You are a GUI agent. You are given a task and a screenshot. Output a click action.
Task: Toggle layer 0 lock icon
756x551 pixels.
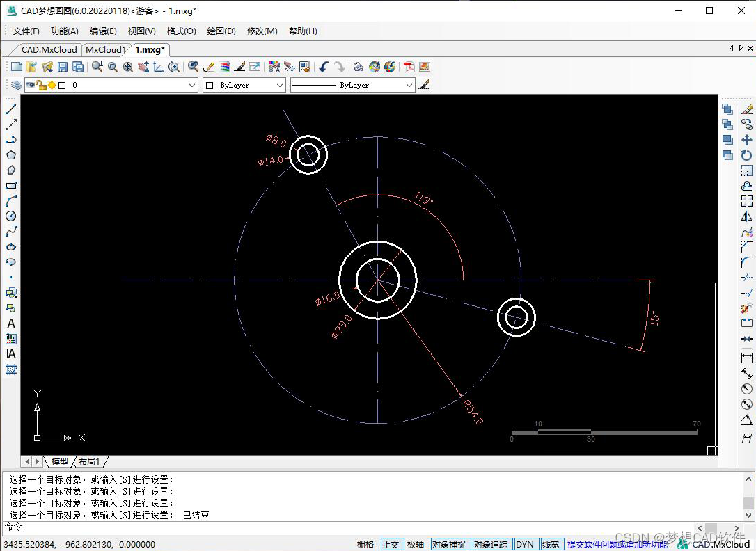(42, 86)
